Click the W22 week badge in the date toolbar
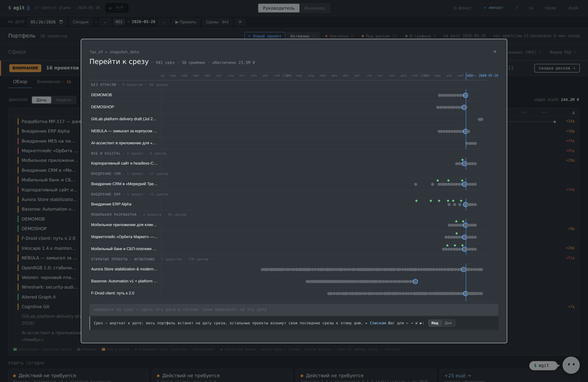This screenshot has height=382, width=588. (119, 22)
